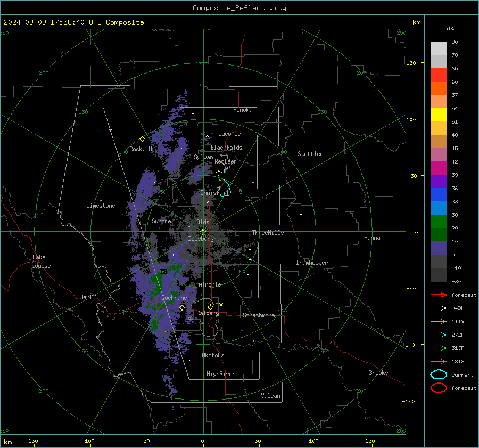Click the Calgary city label
This screenshot has width=479, height=448.
coord(208,313)
